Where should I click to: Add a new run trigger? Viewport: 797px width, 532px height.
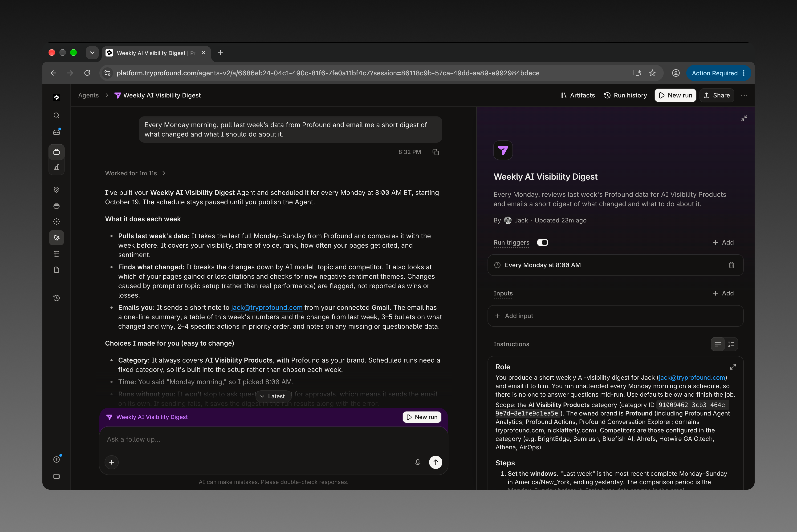tap(723, 243)
